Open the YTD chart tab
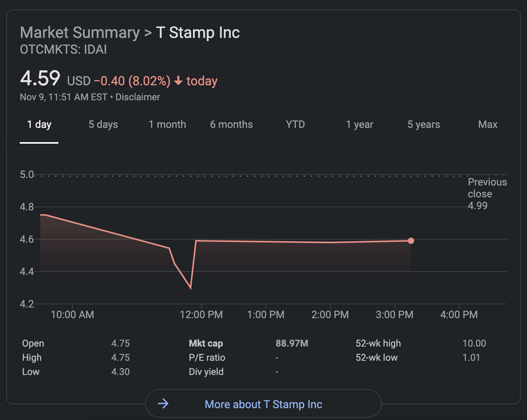 [x=295, y=124]
